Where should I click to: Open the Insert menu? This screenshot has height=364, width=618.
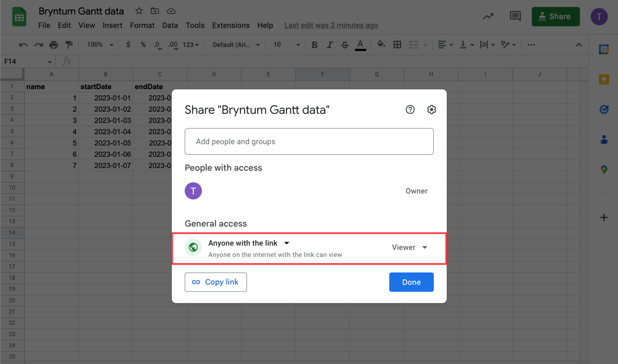tap(112, 25)
